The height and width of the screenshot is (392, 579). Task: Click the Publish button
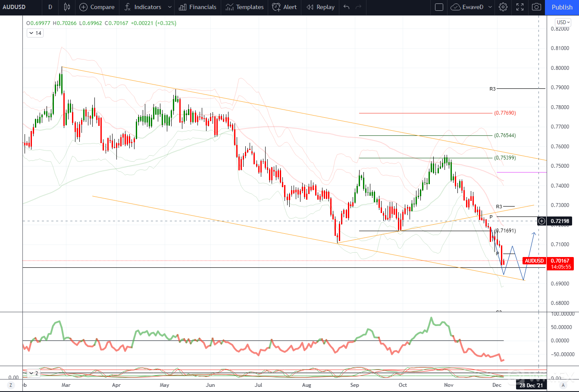click(x=562, y=7)
